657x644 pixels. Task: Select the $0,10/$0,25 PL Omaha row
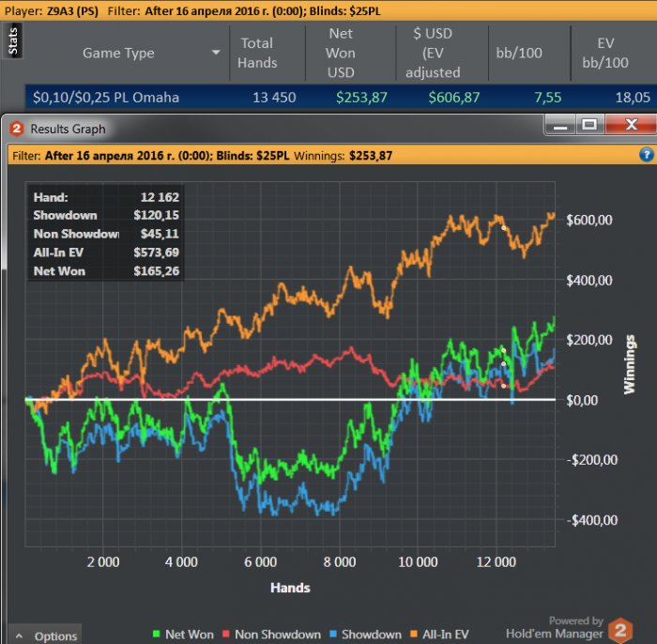pos(341,98)
